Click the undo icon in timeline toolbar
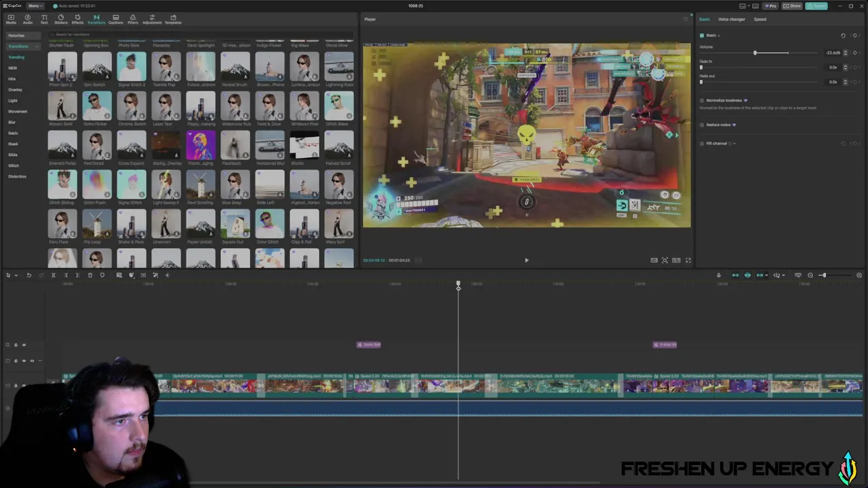The height and width of the screenshot is (488, 868). [x=28, y=275]
